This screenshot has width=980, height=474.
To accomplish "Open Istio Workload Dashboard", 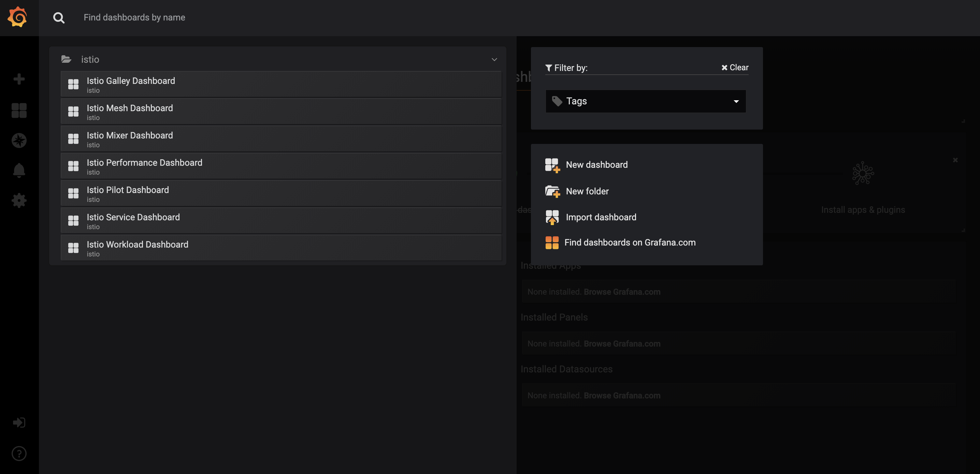I will (x=281, y=248).
